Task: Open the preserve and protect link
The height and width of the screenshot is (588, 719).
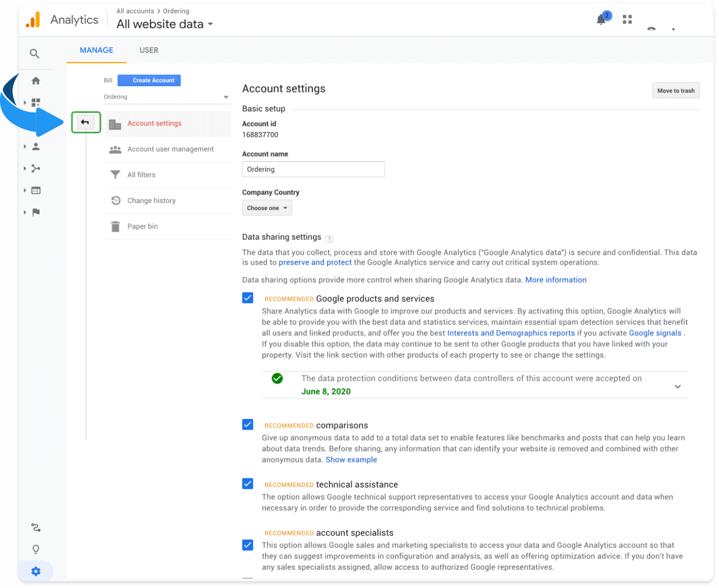Action: (315, 263)
